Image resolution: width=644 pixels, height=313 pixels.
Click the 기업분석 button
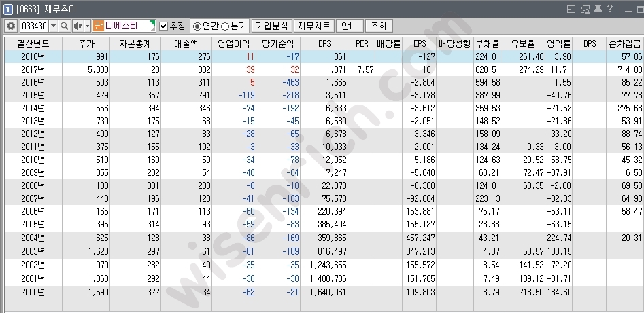(x=271, y=26)
